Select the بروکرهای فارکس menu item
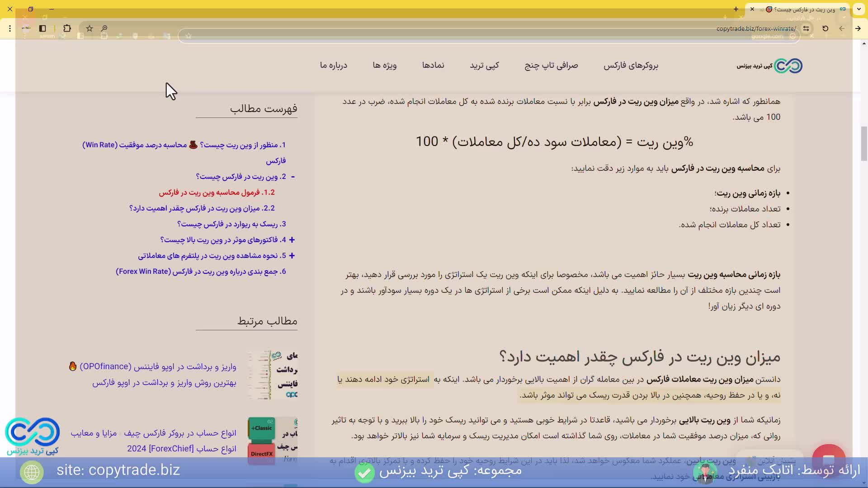The height and width of the screenshot is (488, 868). tap(631, 66)
